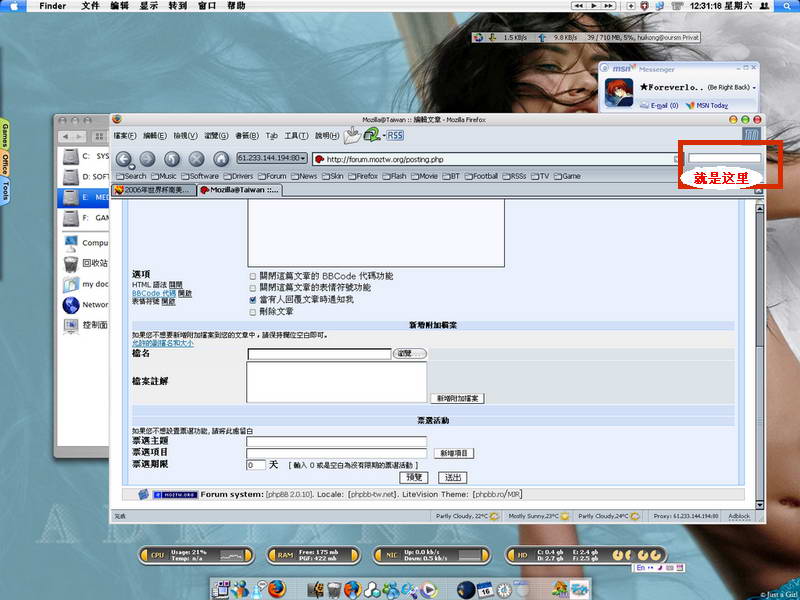The image size is (800, 600).
Task: Tick the delete article checkbox
Action: pyautogui.click(x=252, y=311)
